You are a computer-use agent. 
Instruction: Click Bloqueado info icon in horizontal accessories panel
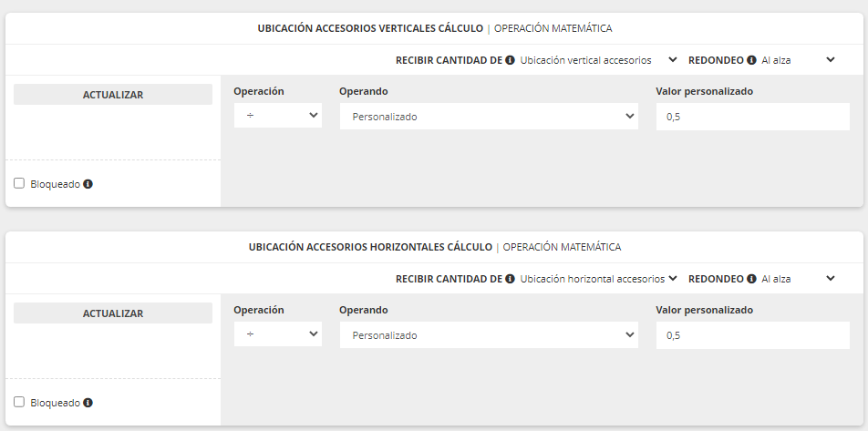(x=88, y=403)
